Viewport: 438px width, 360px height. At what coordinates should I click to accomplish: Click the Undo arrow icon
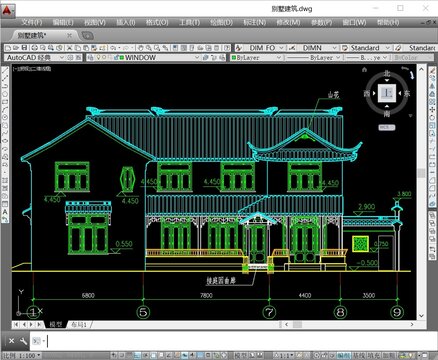[x=113, y=48]
